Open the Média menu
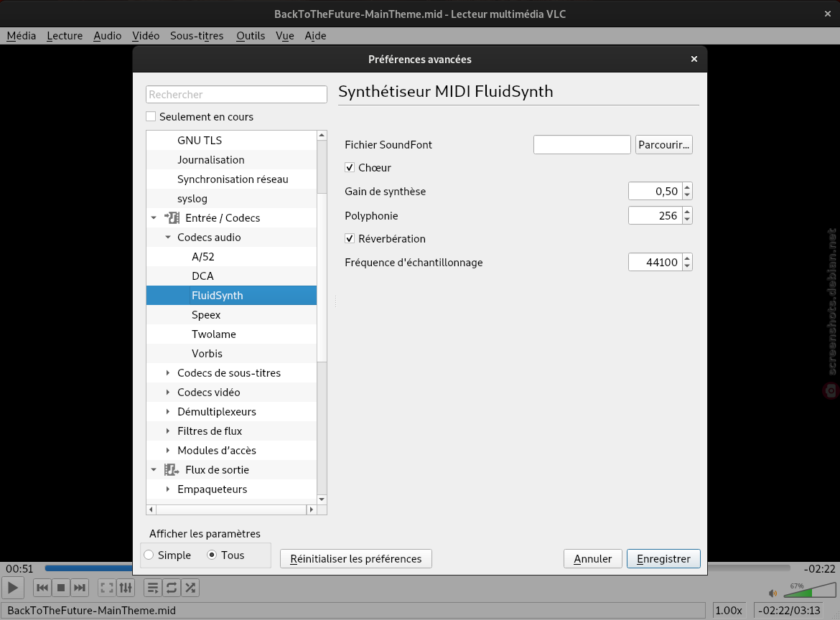 22,35
